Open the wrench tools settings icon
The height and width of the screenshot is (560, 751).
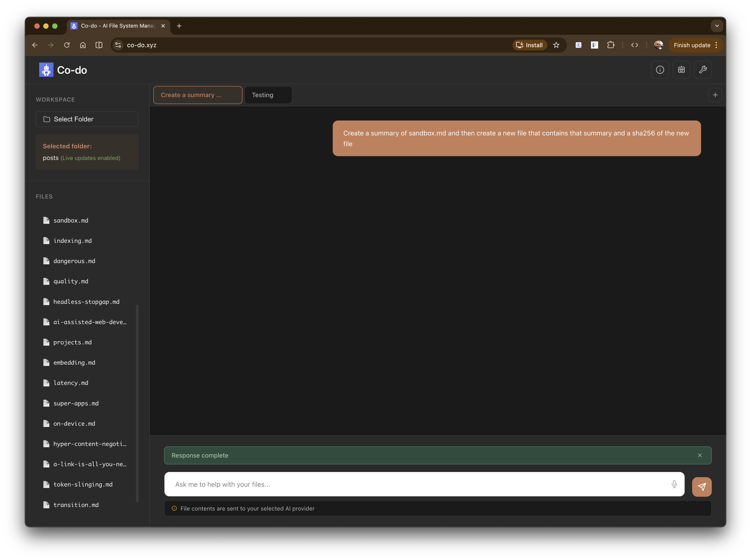pyautogui.click(x=702, y=70)
